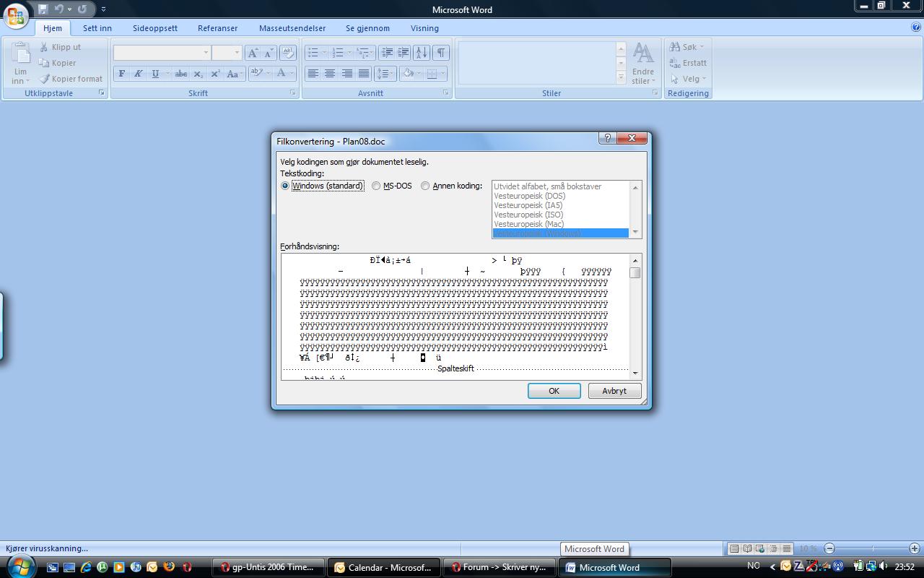The height and width of the screenshot is (578, 924).
Task: Center align text
Action: click(330, 74)
